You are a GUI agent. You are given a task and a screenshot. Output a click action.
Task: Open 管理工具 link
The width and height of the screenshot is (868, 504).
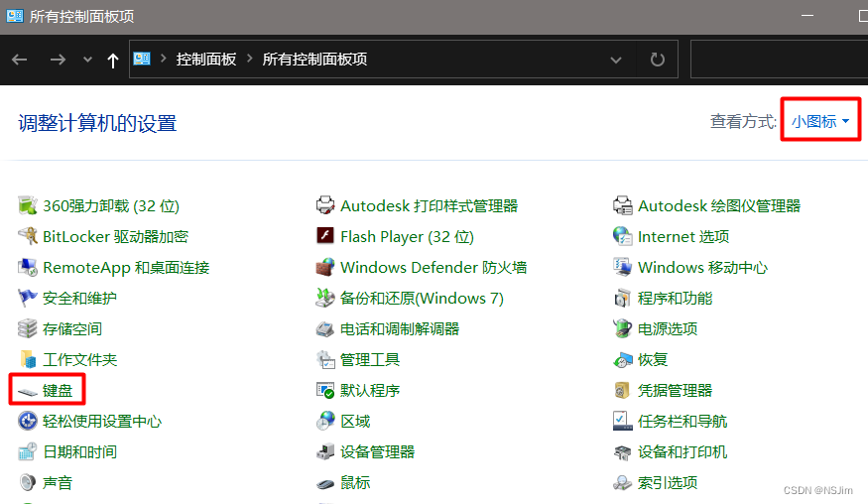(x=370, y=359)
